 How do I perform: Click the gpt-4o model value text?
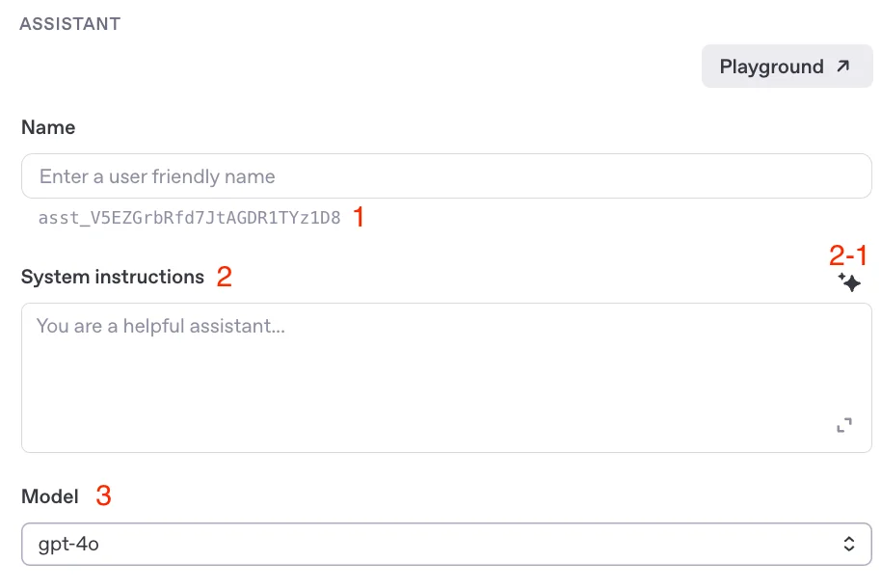tap(68, 545)
